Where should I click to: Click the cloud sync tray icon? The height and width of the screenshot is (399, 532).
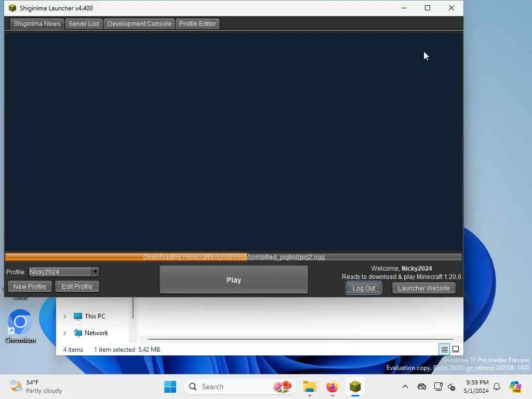(422, 387)
